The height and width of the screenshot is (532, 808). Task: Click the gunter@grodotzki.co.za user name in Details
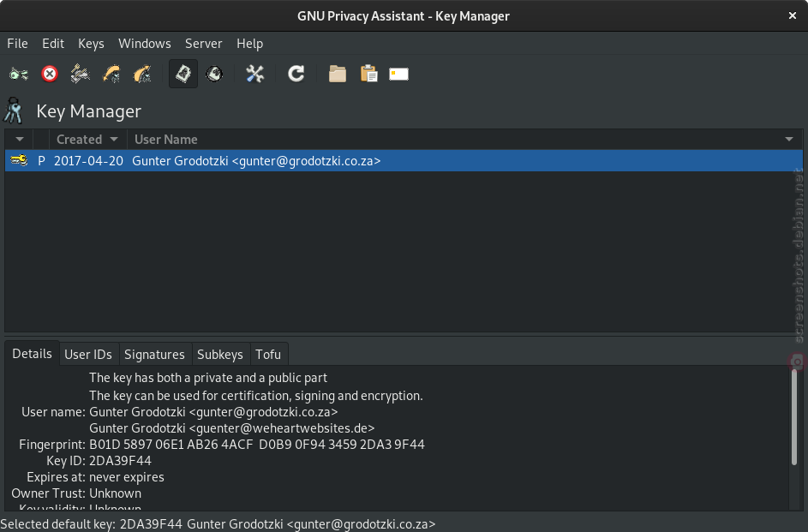pyautogui.click(x=213, y=412)
